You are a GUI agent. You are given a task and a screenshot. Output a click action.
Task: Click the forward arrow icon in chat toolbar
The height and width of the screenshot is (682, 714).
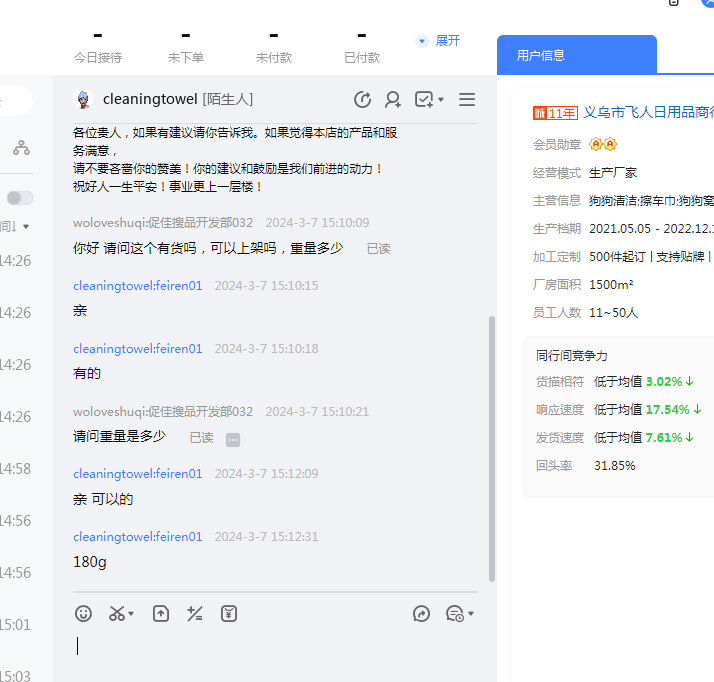(421, 614)
